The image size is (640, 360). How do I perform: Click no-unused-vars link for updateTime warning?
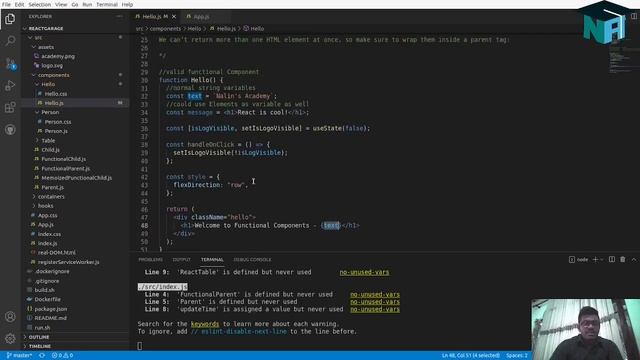point(375,309)
